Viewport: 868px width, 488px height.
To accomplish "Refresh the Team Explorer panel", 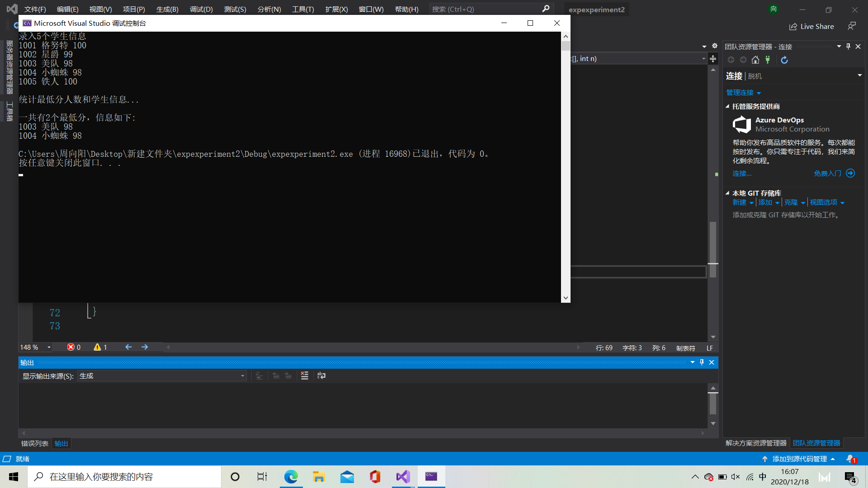I will [x=784, y=60].
